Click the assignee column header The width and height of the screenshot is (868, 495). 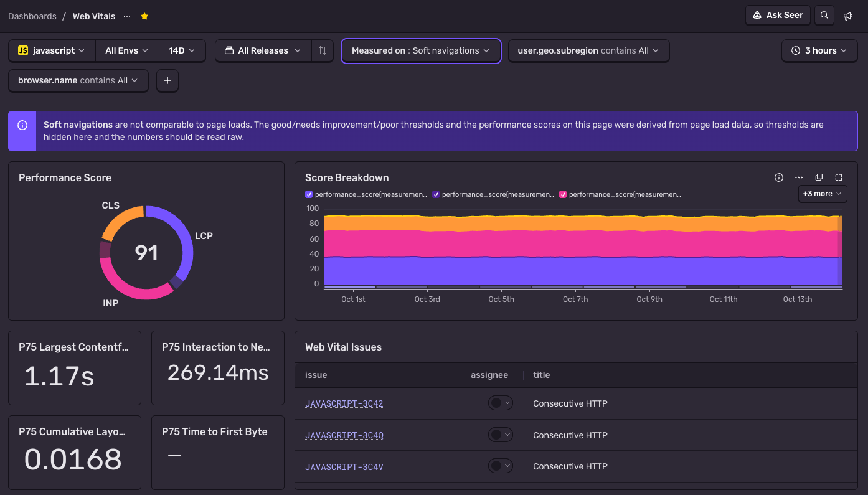(489, 375)
